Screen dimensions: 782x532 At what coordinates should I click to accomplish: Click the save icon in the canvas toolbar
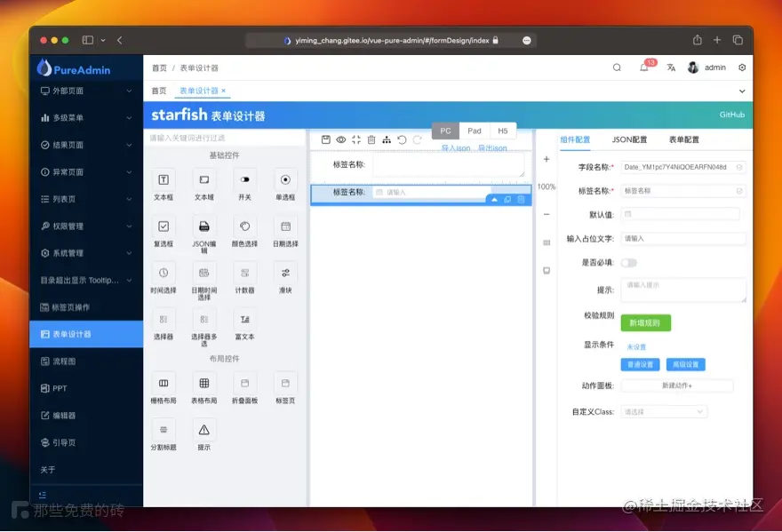326,140
